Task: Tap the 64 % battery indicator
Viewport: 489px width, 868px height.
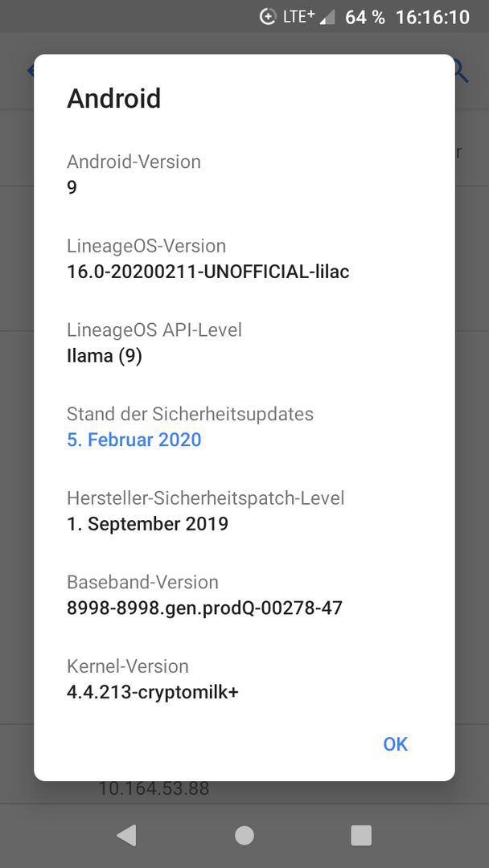Action: tap(365, 17)
